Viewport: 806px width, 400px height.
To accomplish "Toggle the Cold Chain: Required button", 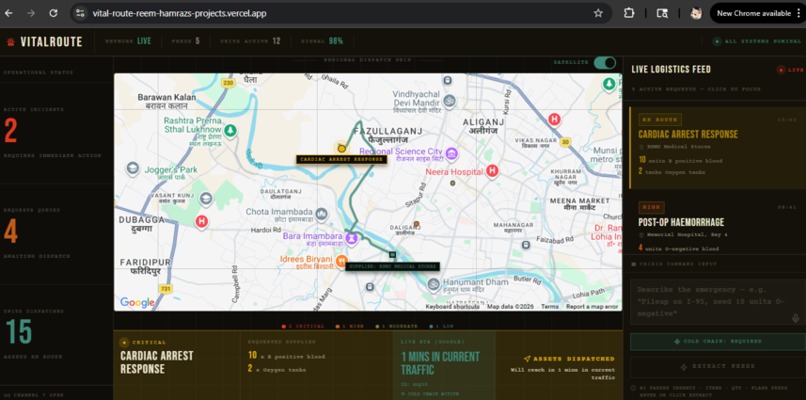I will click(x=718, y=341).
